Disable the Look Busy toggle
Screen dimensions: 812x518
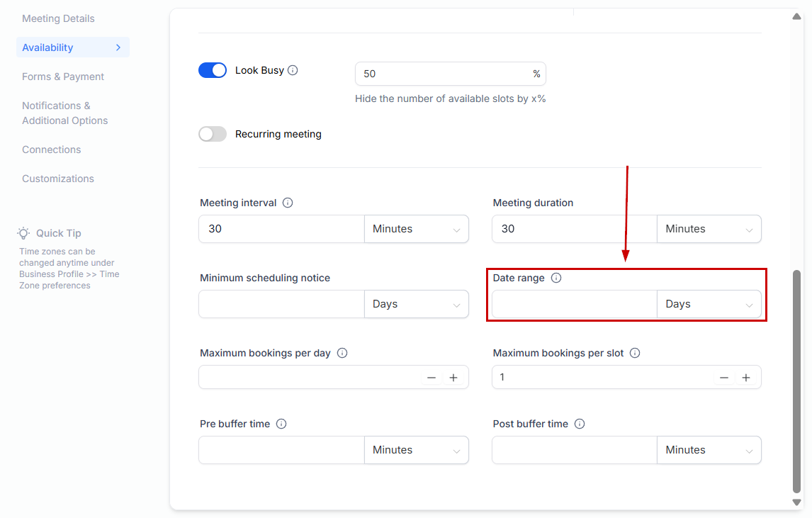pyautogui.click(x=213, y=70)
